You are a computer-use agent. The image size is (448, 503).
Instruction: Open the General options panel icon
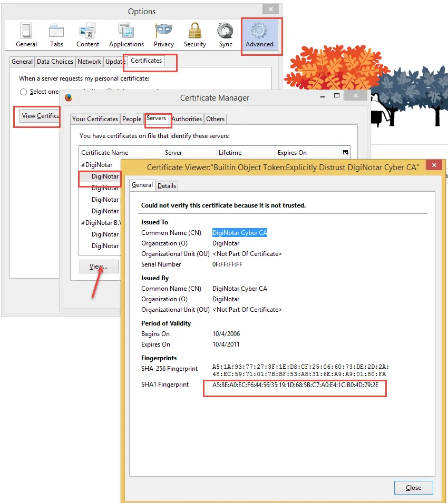[x=26, y=35]
